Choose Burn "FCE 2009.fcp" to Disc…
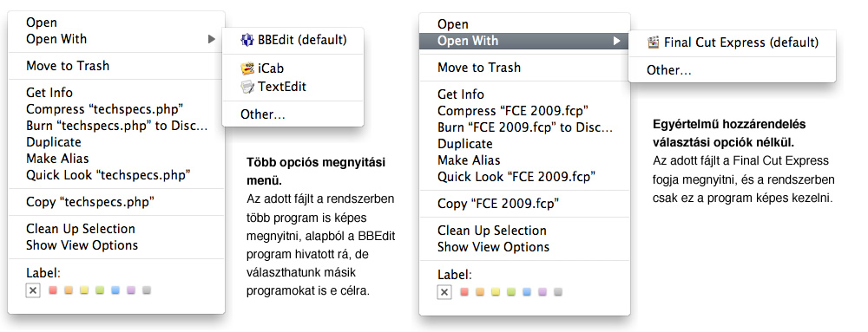 (525, 127)
